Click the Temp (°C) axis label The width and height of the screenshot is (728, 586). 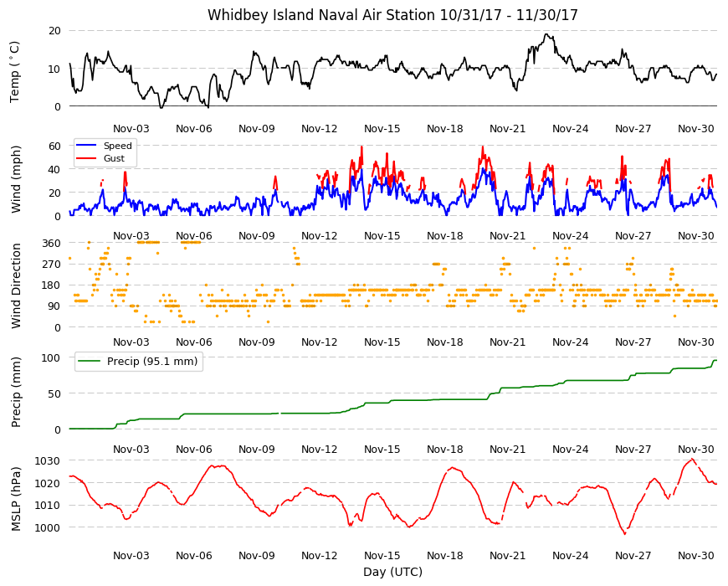[x=15, y=72]
